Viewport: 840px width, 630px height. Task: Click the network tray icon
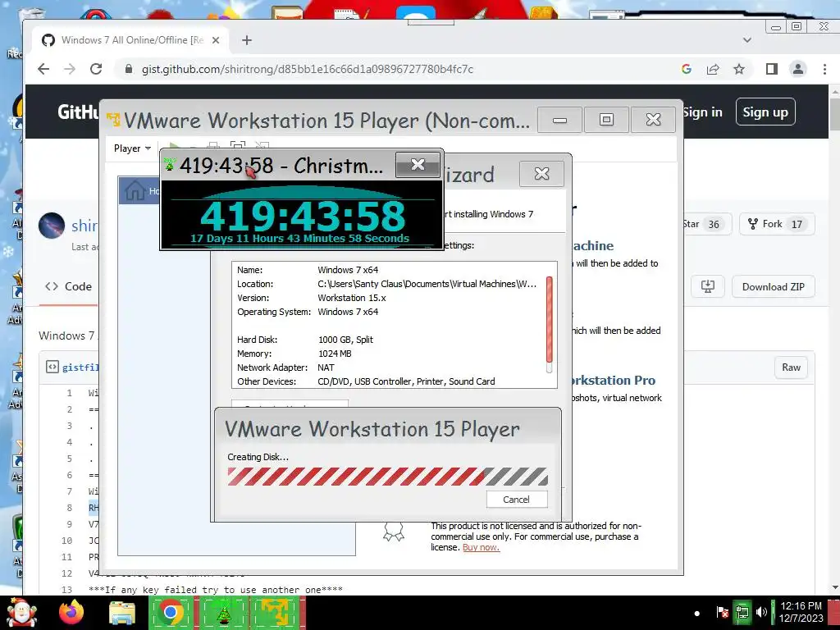pos(742,612)
